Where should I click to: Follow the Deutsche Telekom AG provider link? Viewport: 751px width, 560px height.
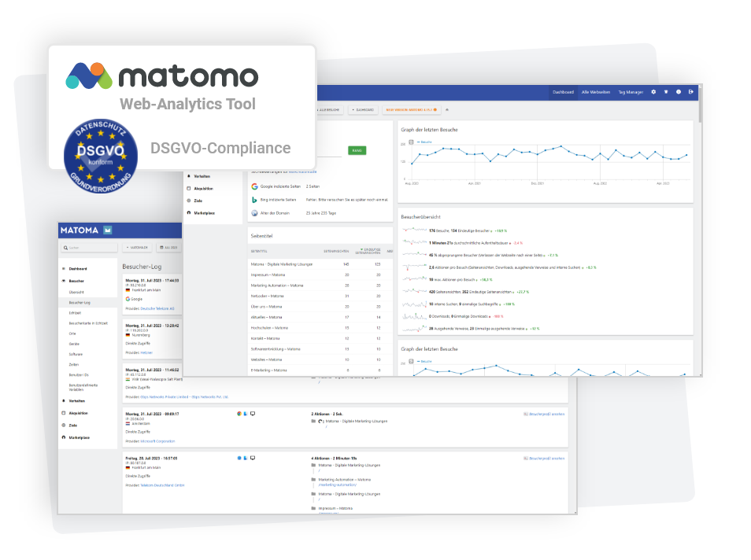[157, 309]
